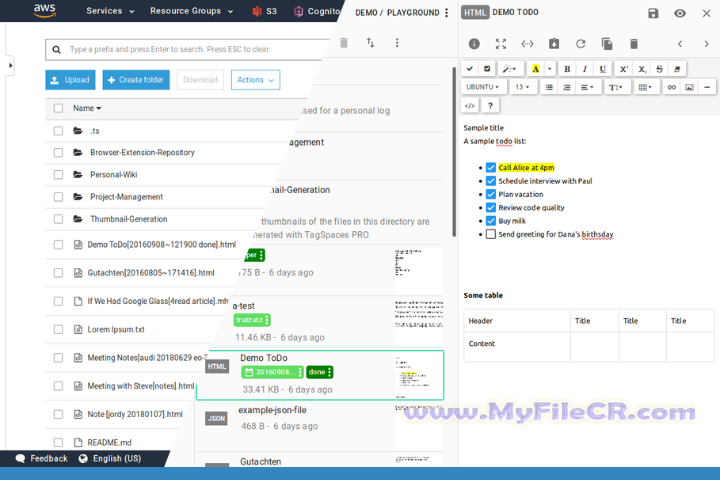The height and width of the screenshot is (480, 720).
Task: Switch editor to fullscreen
Action: 501,44
